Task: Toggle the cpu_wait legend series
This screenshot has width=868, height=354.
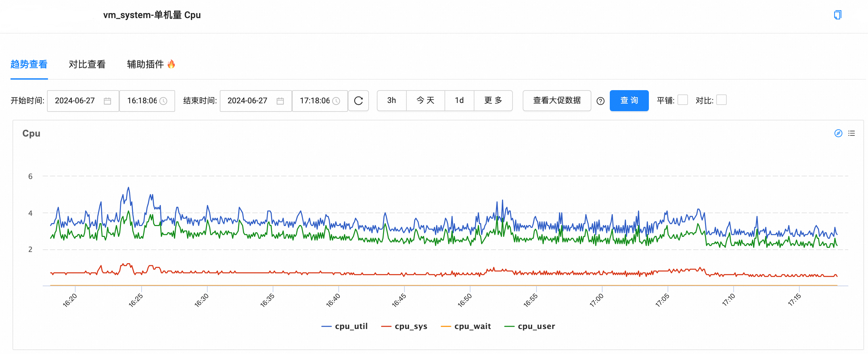Action: (466, 326)
